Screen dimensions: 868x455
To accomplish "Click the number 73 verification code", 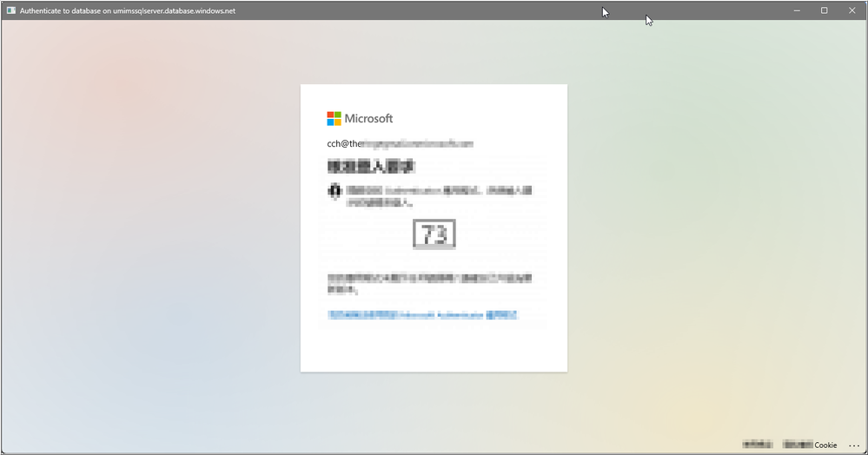I will coord(434,234).
